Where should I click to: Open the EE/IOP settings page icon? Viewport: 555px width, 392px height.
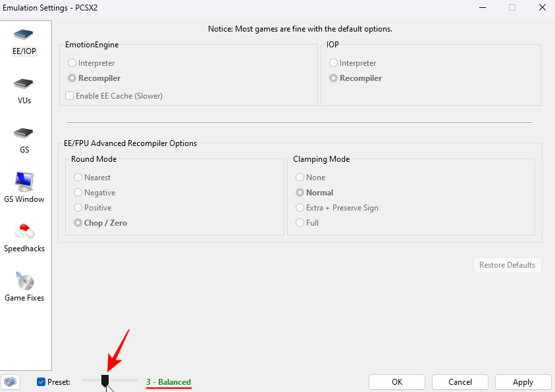point(24,35)
